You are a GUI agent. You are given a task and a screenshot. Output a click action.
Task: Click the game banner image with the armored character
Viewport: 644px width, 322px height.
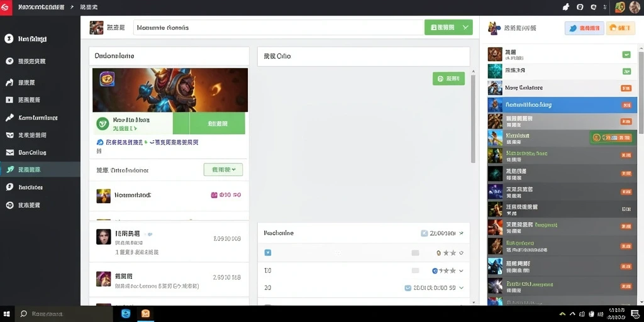coord(170,90)
